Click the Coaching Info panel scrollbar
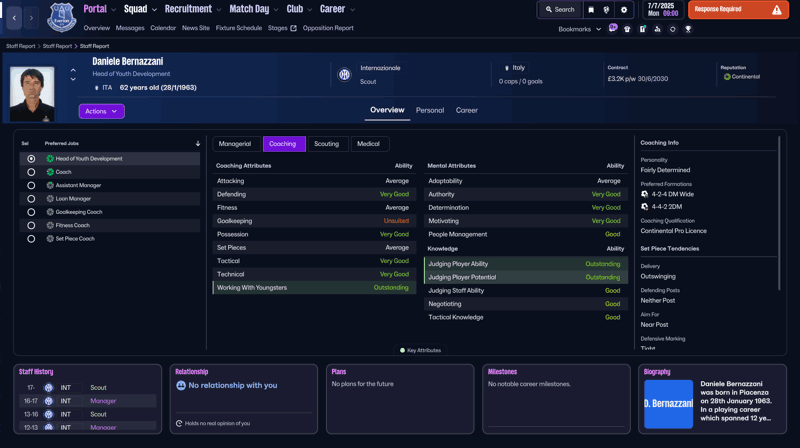The width and height of the screenshot is (800, 448). (779, 213)
